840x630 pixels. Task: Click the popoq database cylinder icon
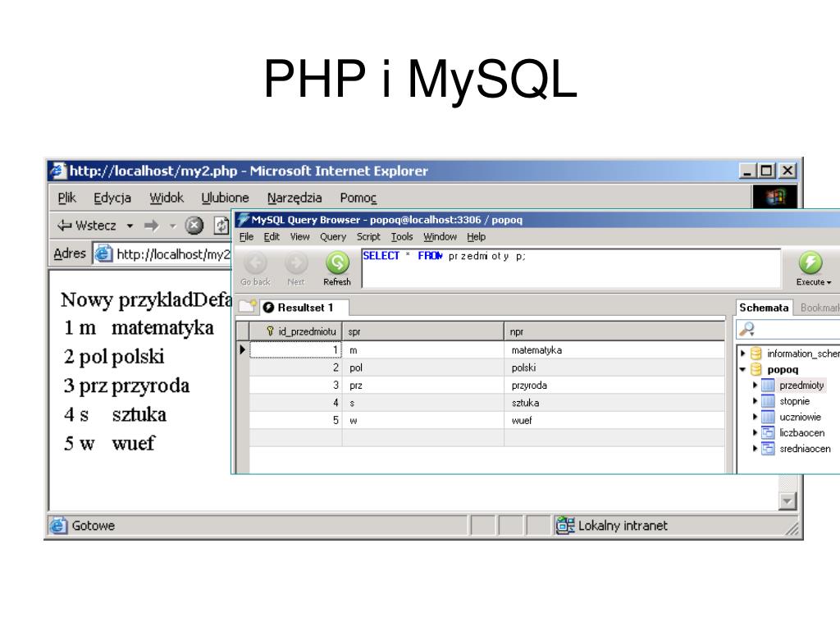pyautogui.click(x=756, y=369)
